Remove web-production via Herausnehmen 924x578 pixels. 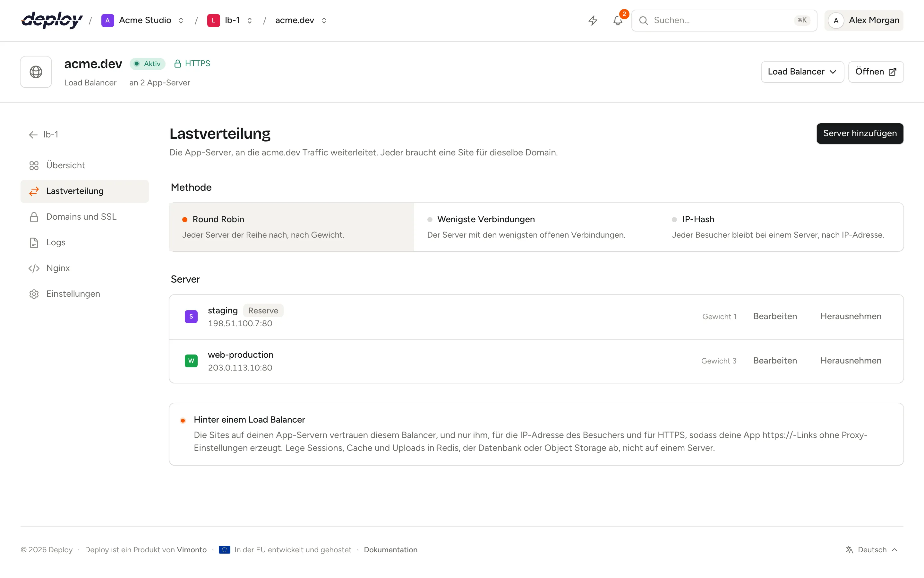point(851,361)
